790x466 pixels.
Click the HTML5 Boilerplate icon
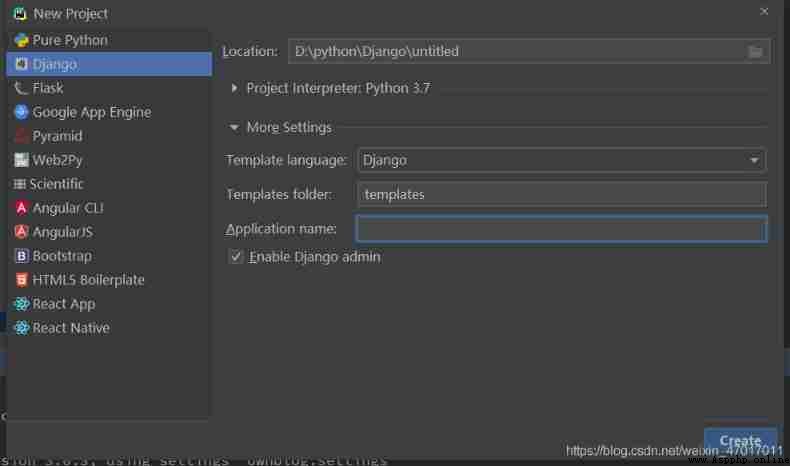[21, 280]
